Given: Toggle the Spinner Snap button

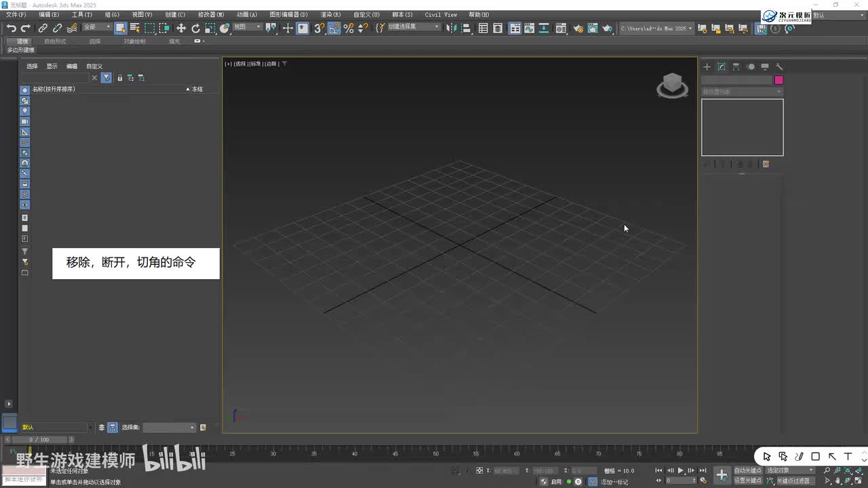Looking at the screenshot, I should click(363, 28).
